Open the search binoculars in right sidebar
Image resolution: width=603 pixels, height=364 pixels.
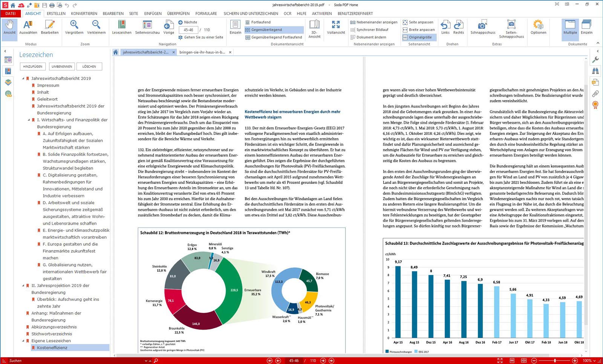tap(595, 71)
